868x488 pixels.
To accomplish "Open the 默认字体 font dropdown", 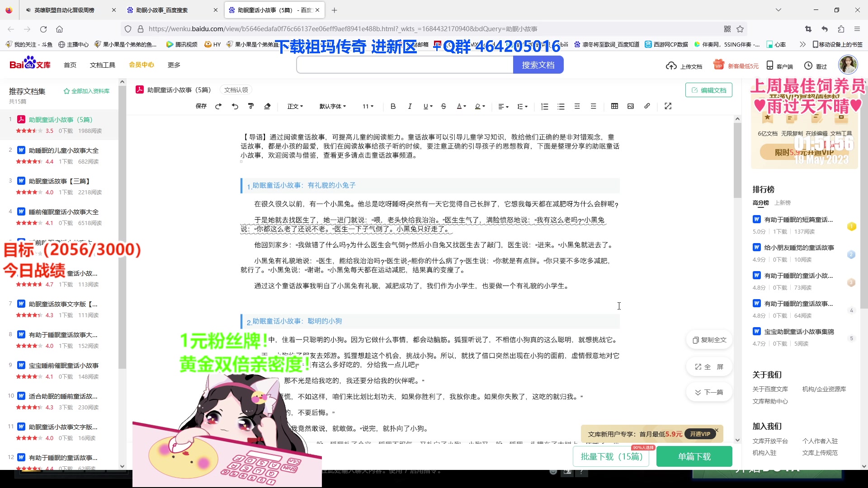I will pyautogui.click(x=333, y=106).
